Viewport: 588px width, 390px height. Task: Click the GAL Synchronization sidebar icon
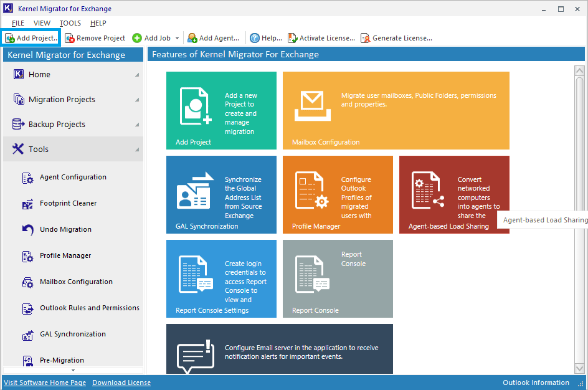[x=27, y=335]
